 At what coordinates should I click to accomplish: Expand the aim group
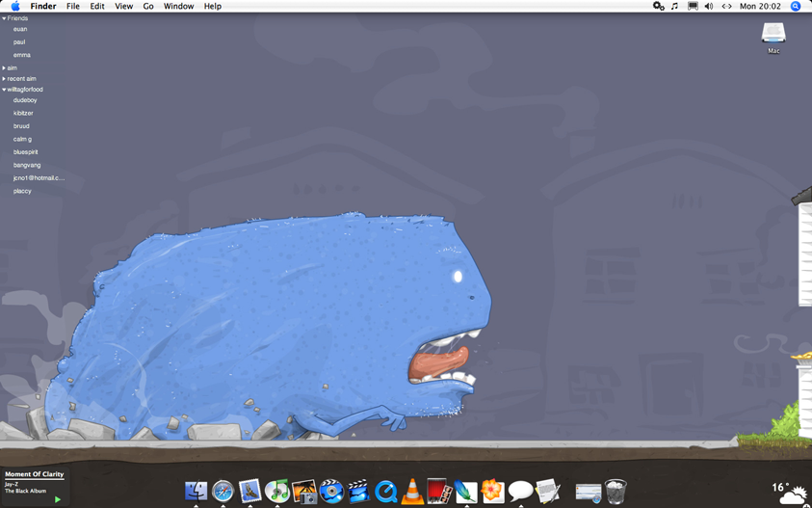(4, 67)
